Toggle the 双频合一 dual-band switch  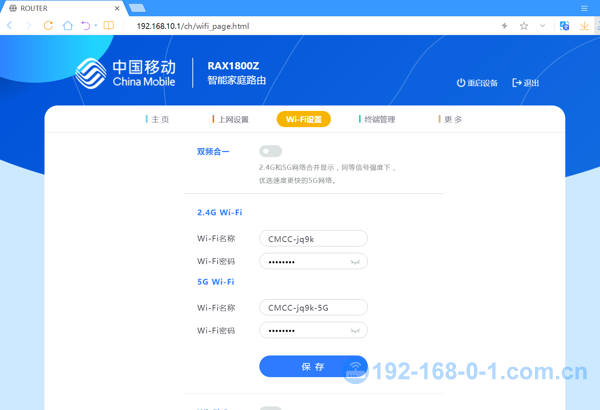(x=271, y=151)
